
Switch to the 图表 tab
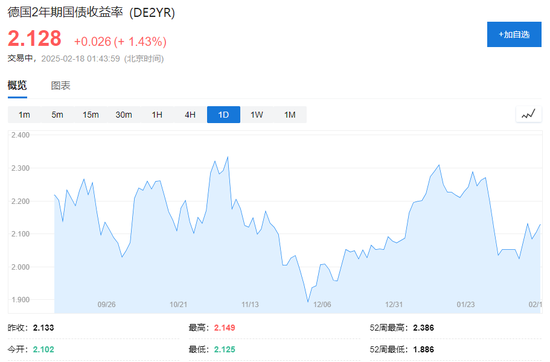[61, 86]
